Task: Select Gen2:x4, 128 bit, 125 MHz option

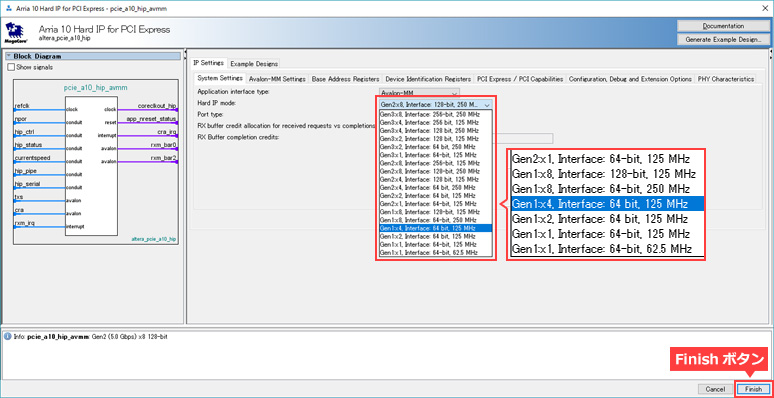Action: click(x=435, y=179)
